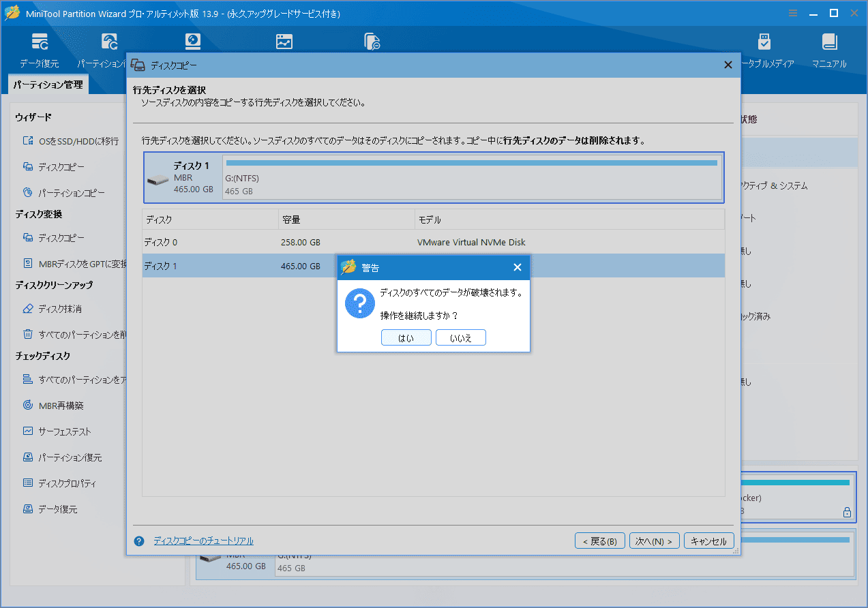Click the third toolbar disk icon
The height and width of the screenshot is (608, 868).
[x=193, y=42]
